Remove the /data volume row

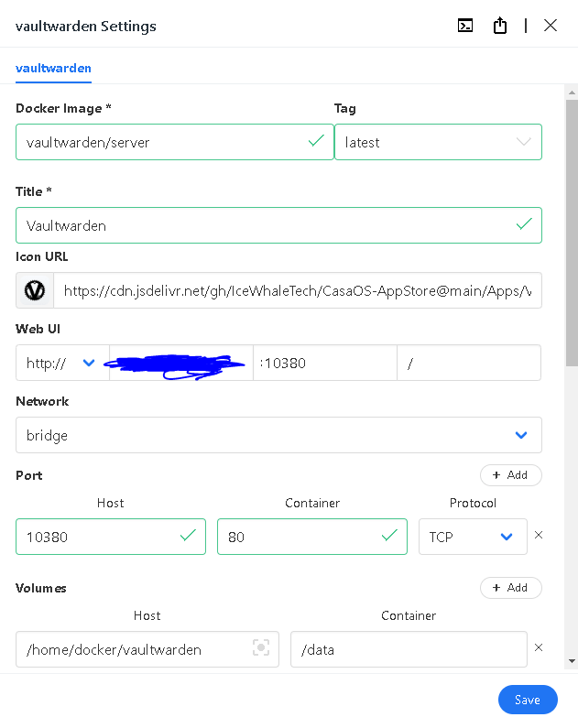pos(538,647)
